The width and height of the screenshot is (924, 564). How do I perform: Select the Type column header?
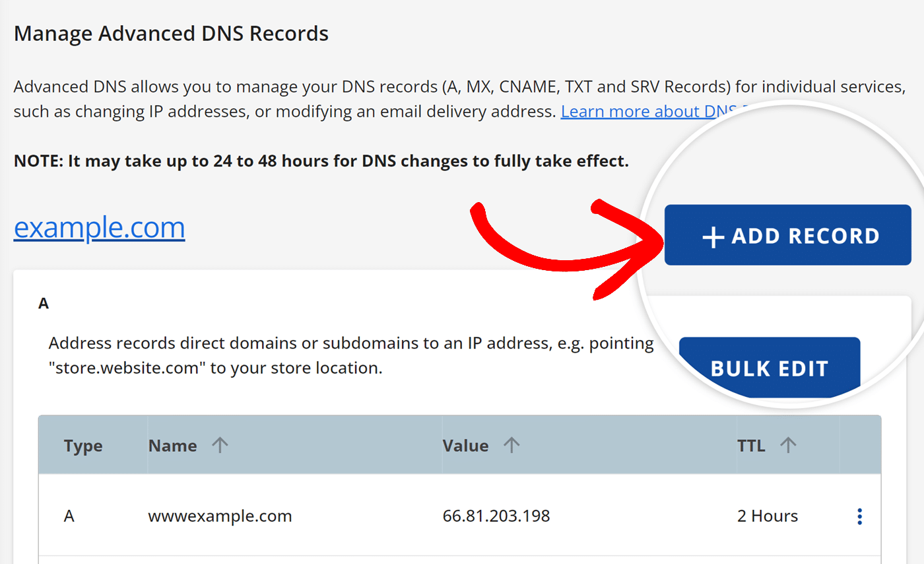point(83,445)
